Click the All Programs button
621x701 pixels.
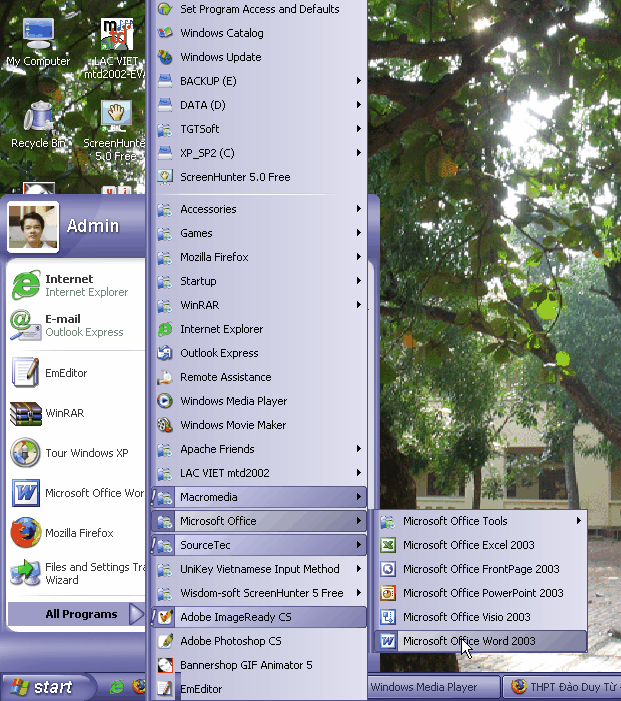[80, 614]
